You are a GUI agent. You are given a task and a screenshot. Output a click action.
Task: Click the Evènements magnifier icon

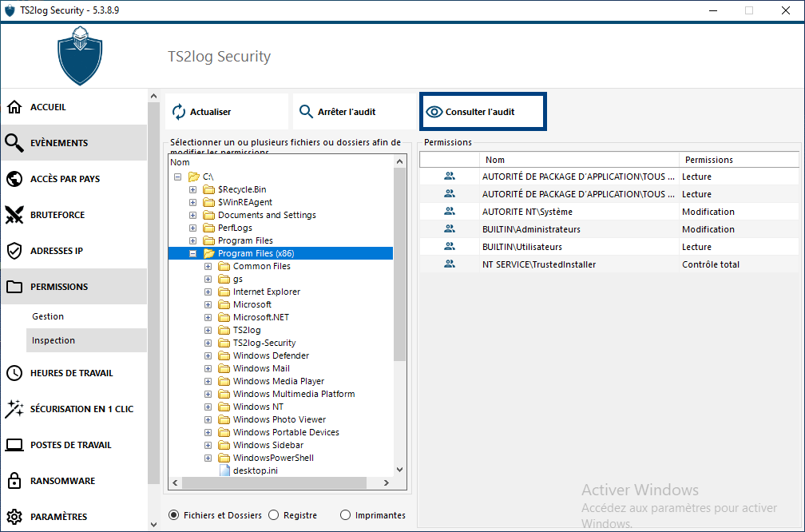pos(14,143)
